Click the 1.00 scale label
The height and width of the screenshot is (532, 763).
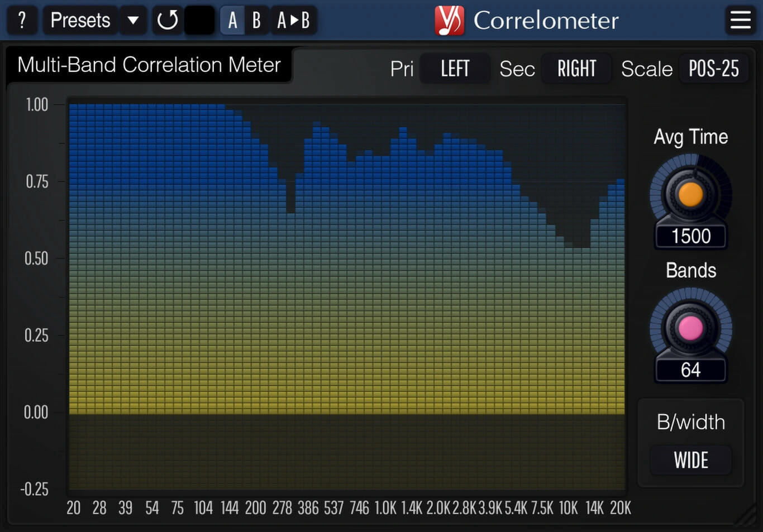[x=37, y=105]
